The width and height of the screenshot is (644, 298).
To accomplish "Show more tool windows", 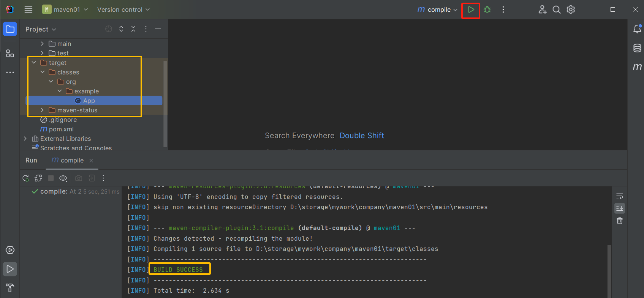I will coord(10,72).
